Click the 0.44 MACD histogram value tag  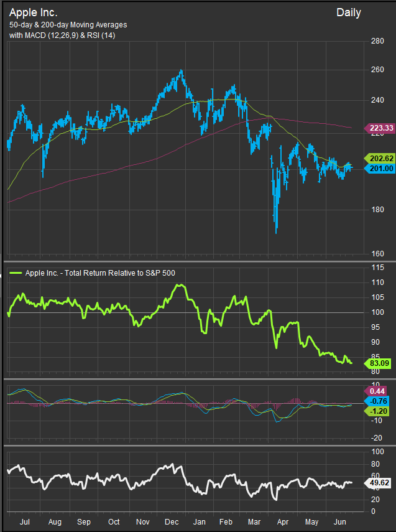[377, 390]
